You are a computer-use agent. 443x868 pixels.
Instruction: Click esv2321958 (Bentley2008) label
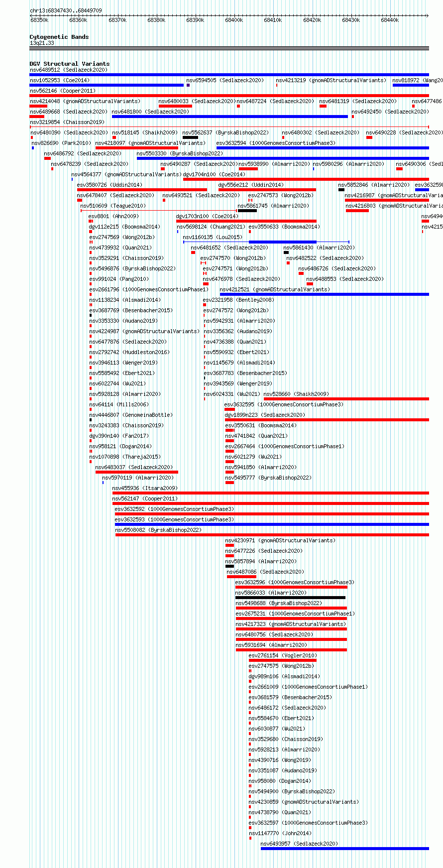click(x=238, y=300)
